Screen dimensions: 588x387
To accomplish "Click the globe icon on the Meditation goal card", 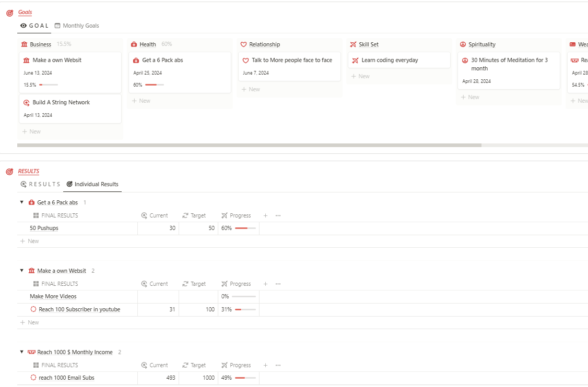I will click(x=465, y=59).
